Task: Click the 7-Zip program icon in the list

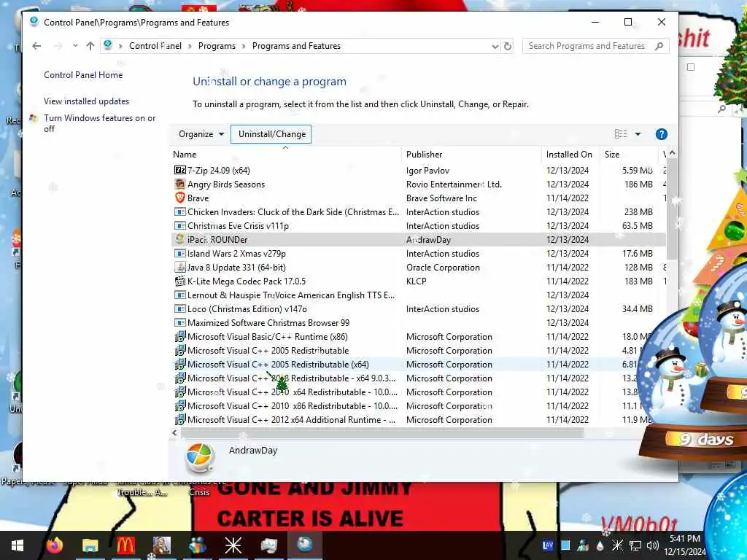Action: [179, 170]
